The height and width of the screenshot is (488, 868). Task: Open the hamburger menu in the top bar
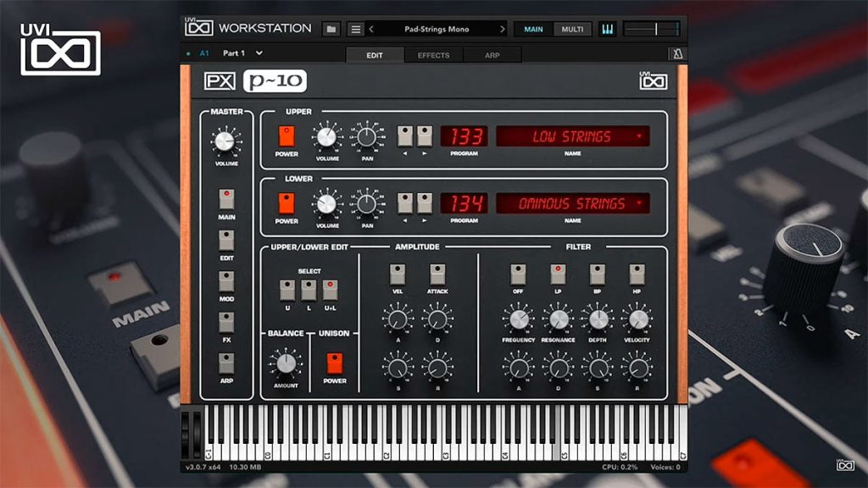click(356, 30)
